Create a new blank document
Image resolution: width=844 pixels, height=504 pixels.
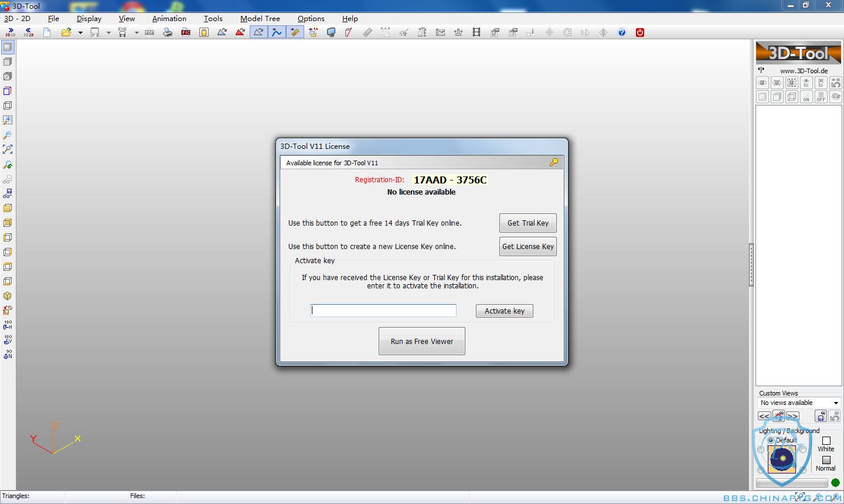pos(47,32)
